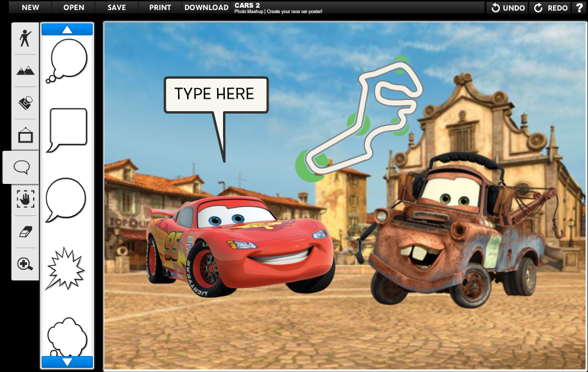The height and width of the screenshot is (372, 588).
Task: Open the backgrounds mountain icon
Action: 25,70
